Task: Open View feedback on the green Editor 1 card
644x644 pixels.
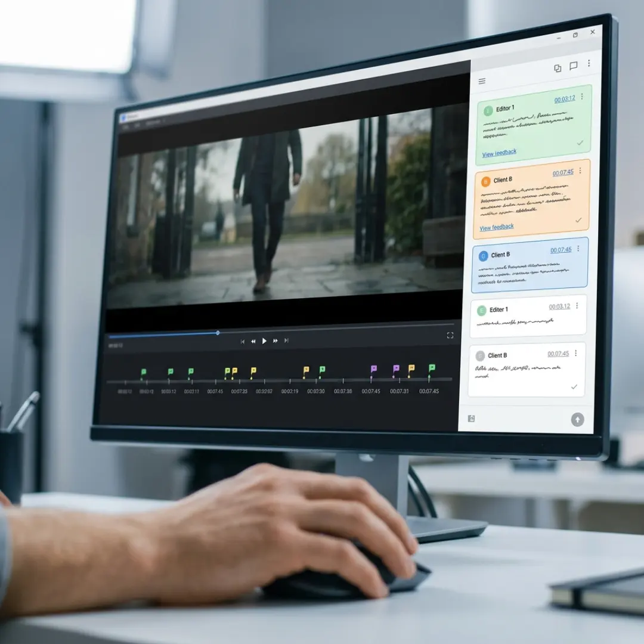Action: pos(499,153)
